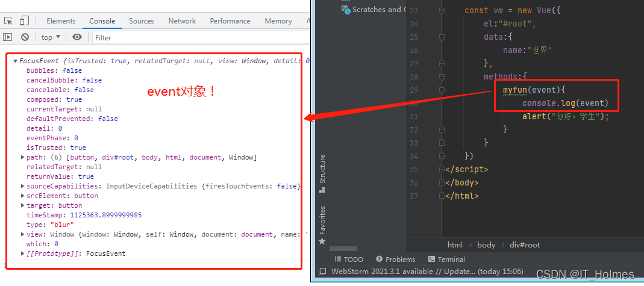Click the detail: 0 property row

click(45, 128)
